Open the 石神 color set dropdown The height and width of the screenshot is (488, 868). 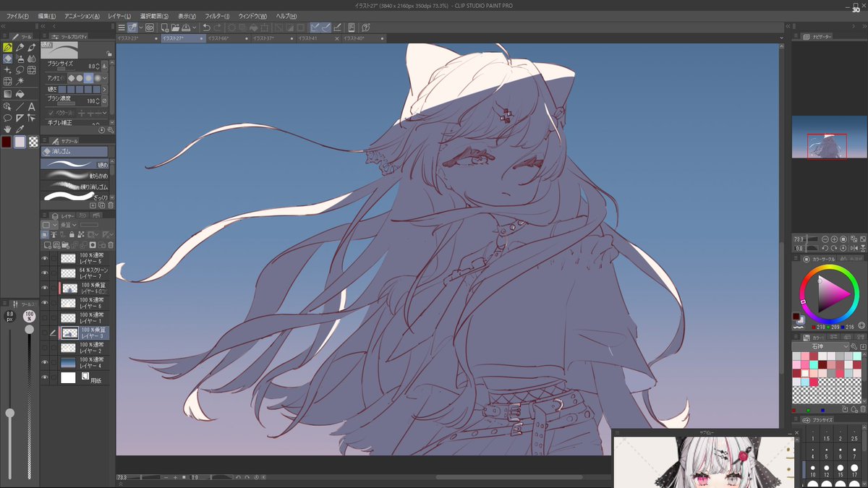(821, 346)
